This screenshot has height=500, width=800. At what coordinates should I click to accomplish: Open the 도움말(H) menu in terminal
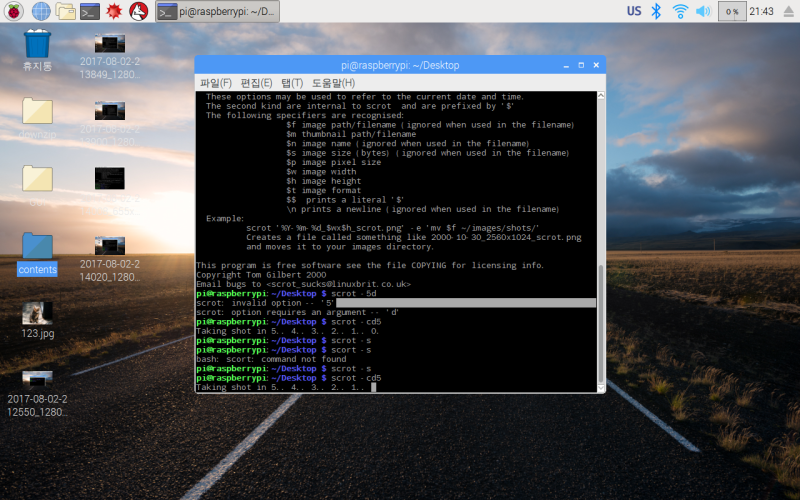tap(333, 83)
